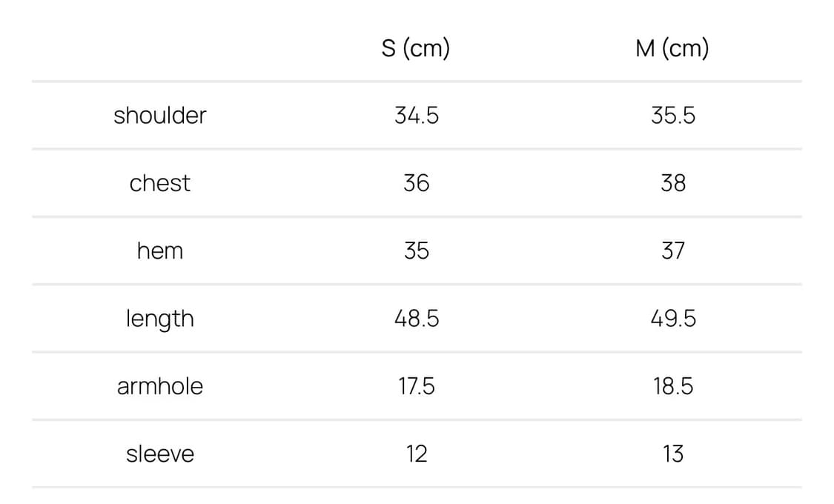This screenshot has width=834, height=504.
Task: Click the armhole value 17.5 for size S
Action: pos(417,387)
